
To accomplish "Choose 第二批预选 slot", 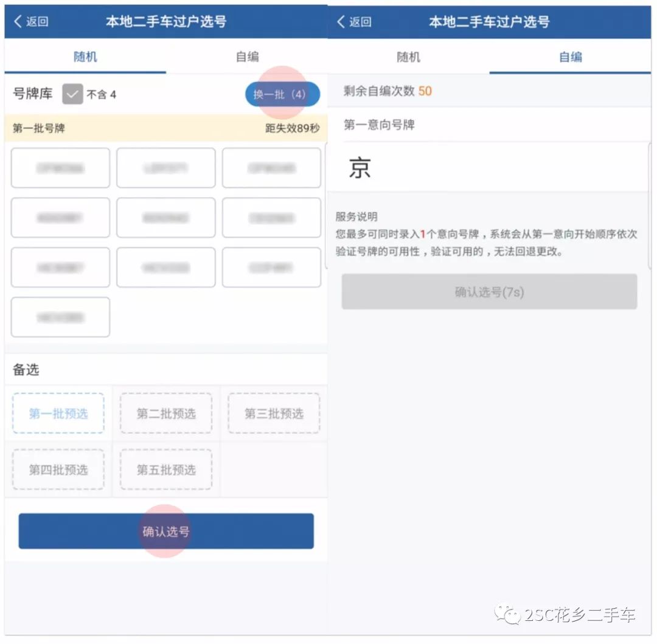I will 166,414.
